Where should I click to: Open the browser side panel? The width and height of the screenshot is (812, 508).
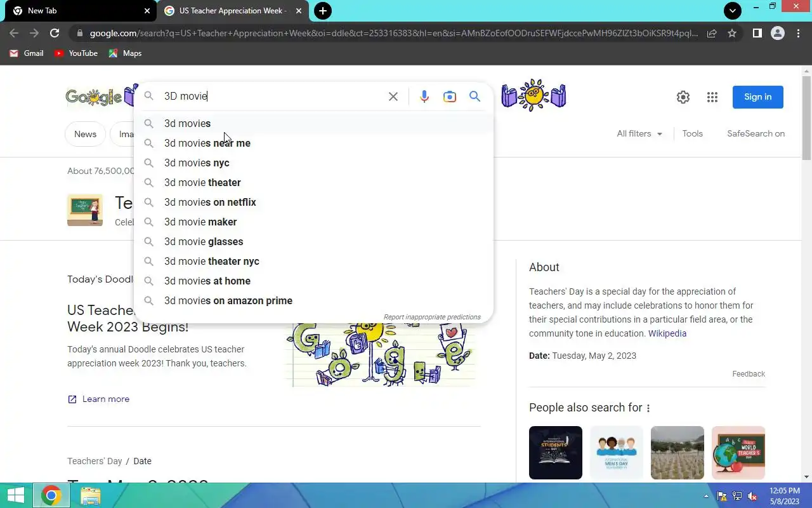(757, 33)
